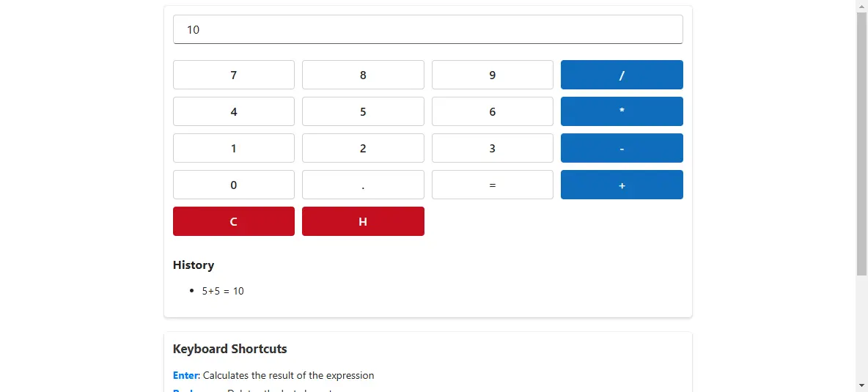Click the blue plus operator button
This screenshot has height=392, width=868.
click(622, 185)
